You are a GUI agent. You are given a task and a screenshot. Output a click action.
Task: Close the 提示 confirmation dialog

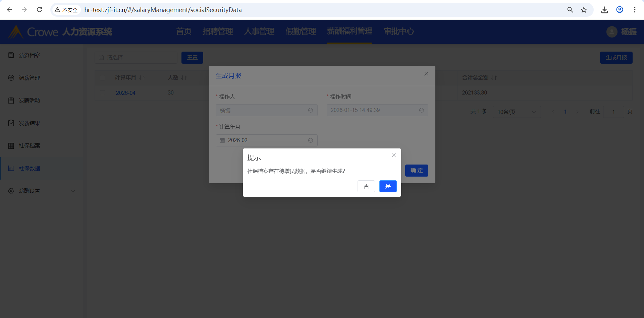coord(394,155)
